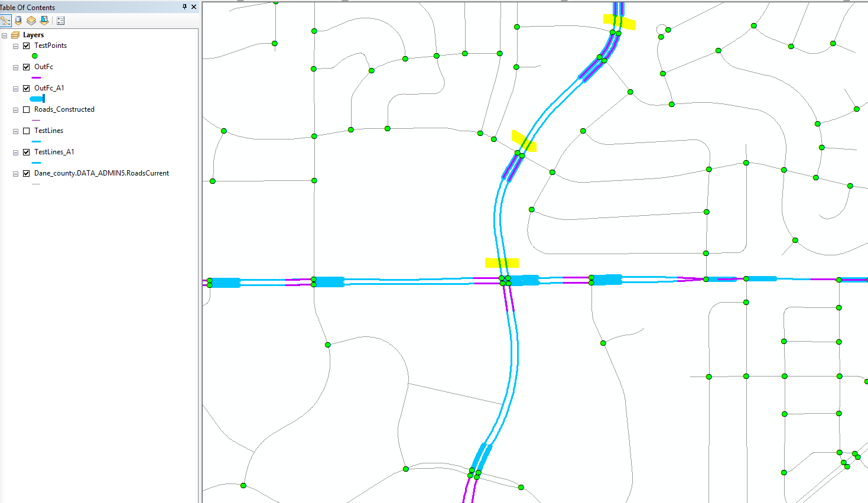868x503 pixels.
Task: Click the Layers data frame icon
Action: click(15, 34)
